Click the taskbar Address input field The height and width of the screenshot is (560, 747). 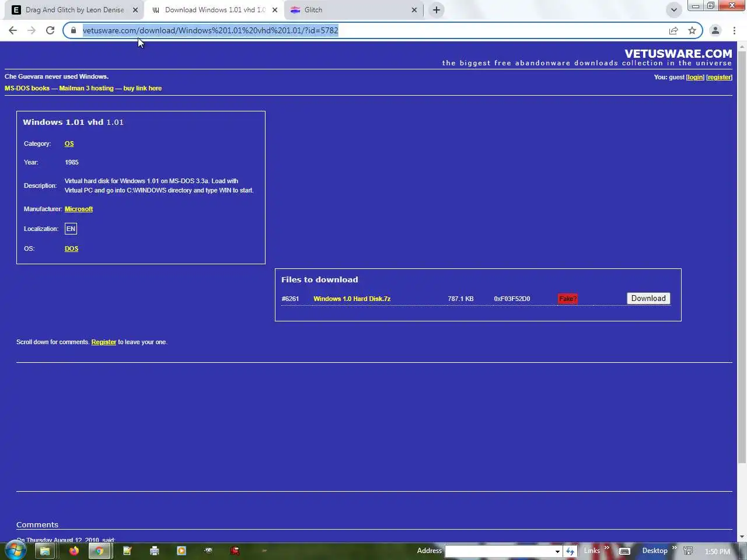[x=498, y=551]
